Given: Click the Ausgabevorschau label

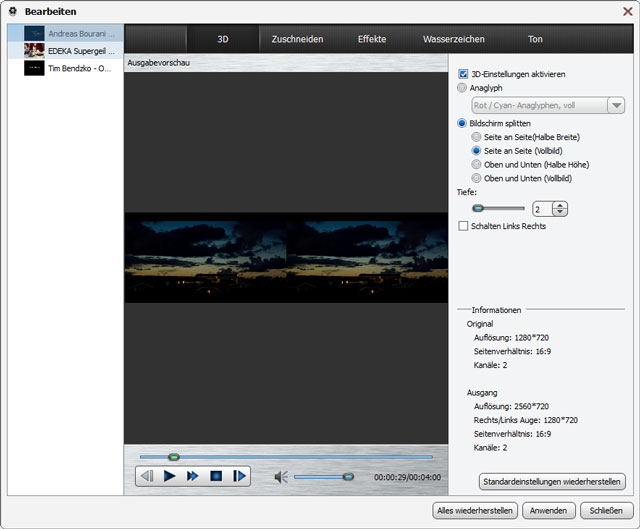Looking at the screenshot, I should pos(158,63).
